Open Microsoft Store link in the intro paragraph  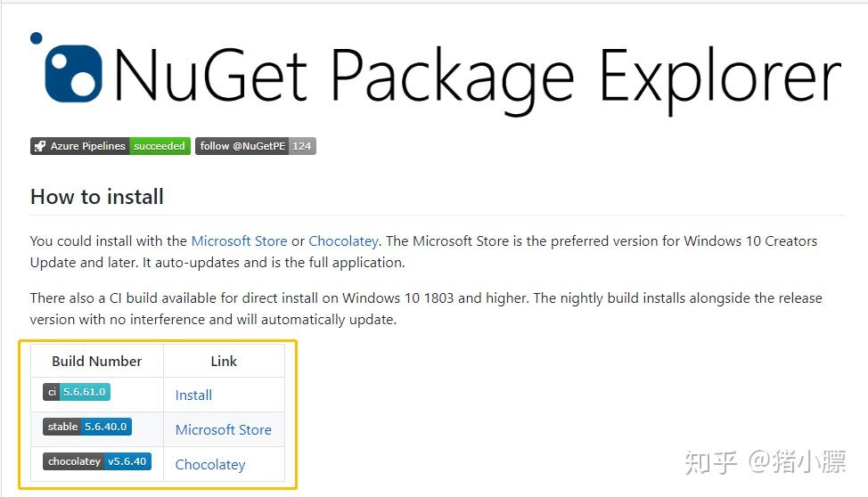click(x=239, y=241)
